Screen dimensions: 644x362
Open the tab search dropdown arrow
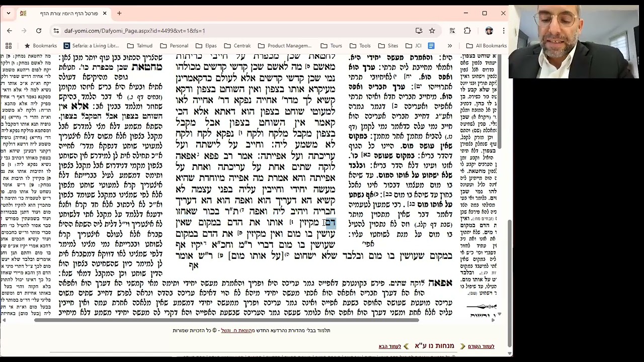tap(9, 13)
